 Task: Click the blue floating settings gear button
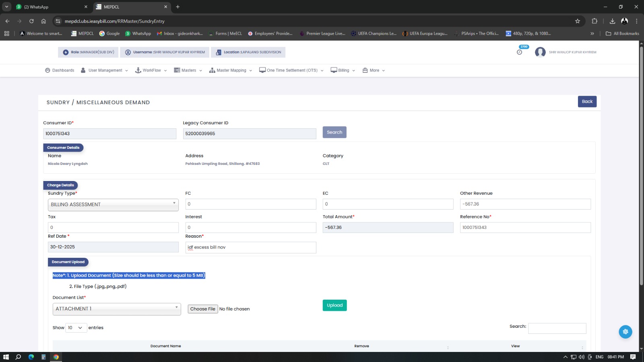625,332
